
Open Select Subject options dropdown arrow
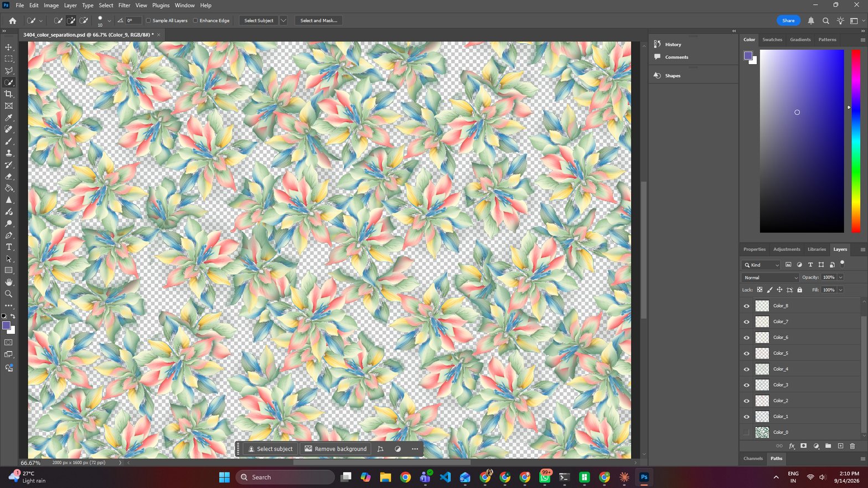pyautogui.click(x=283, y=20)
